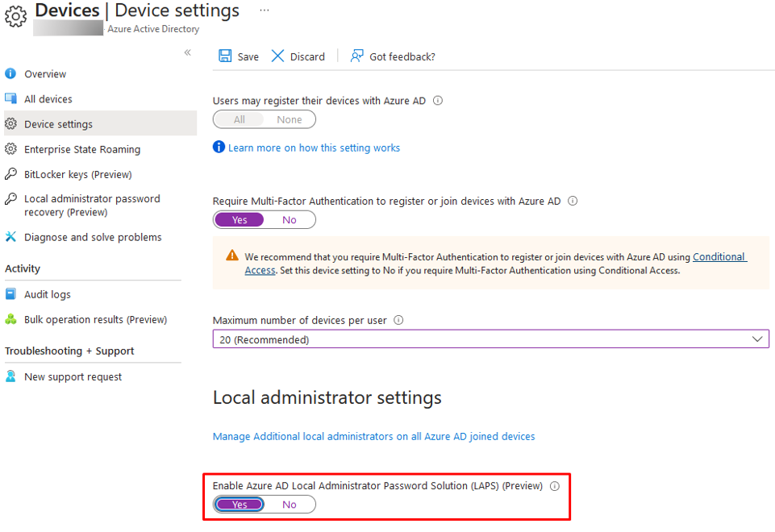Click the Devices gear icon in header
Image resolution: width=775 pixels, height=532 pixels.
[16, 16]
